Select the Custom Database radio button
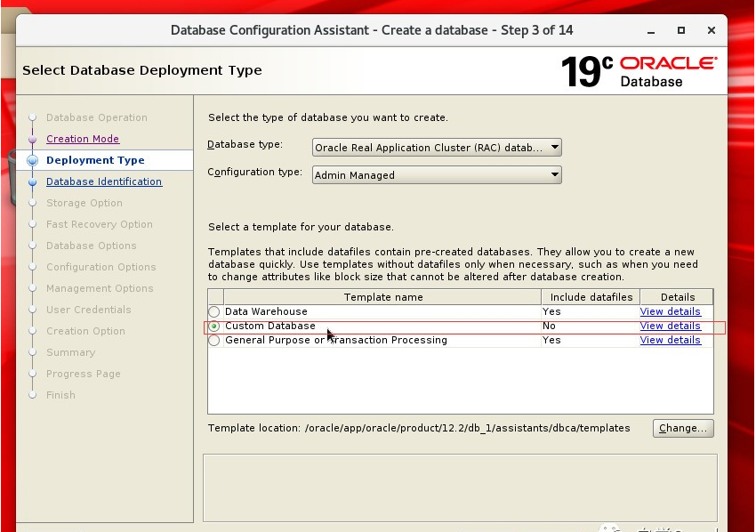Screen dimensions: 756x532 point(214,326)
